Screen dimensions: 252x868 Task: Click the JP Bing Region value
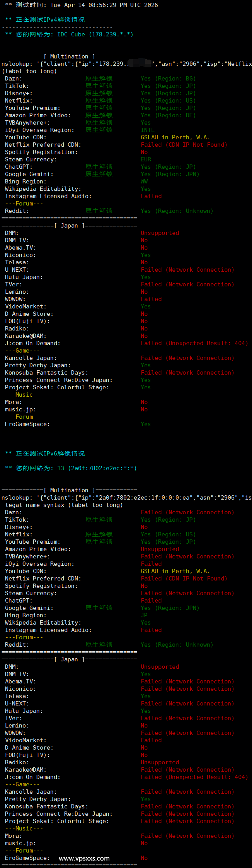tap(144, 615)
